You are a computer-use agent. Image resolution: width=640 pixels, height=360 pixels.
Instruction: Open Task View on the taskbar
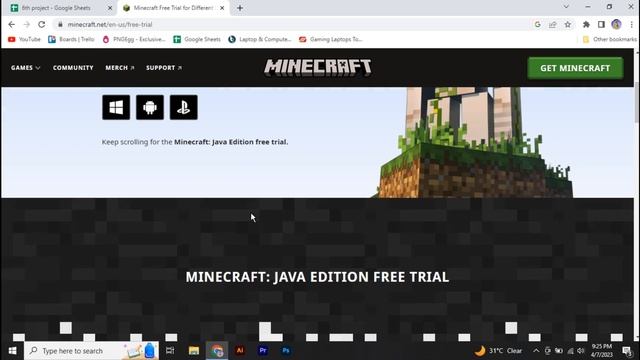click(x=170, y=351)
